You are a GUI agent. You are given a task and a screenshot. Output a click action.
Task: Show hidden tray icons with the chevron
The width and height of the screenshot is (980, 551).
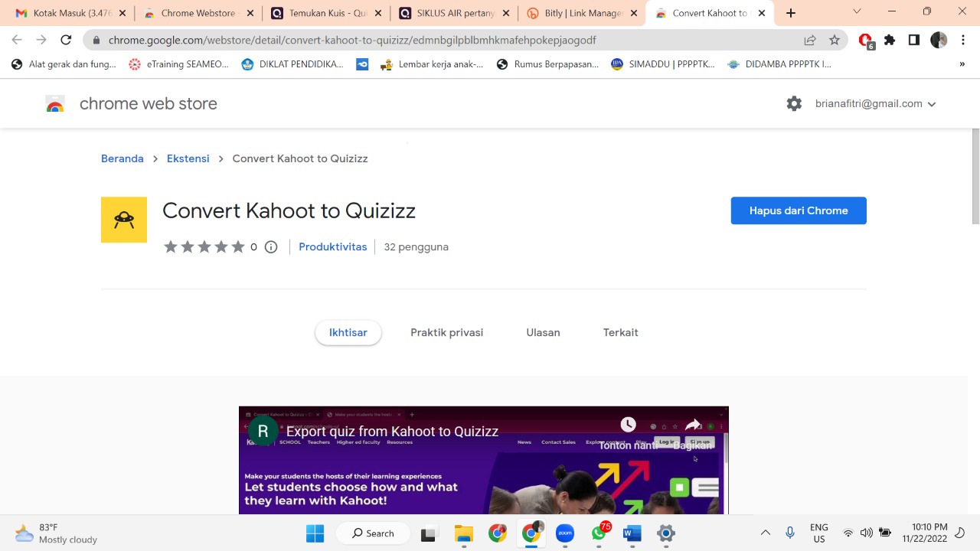[x=765, y=533]
